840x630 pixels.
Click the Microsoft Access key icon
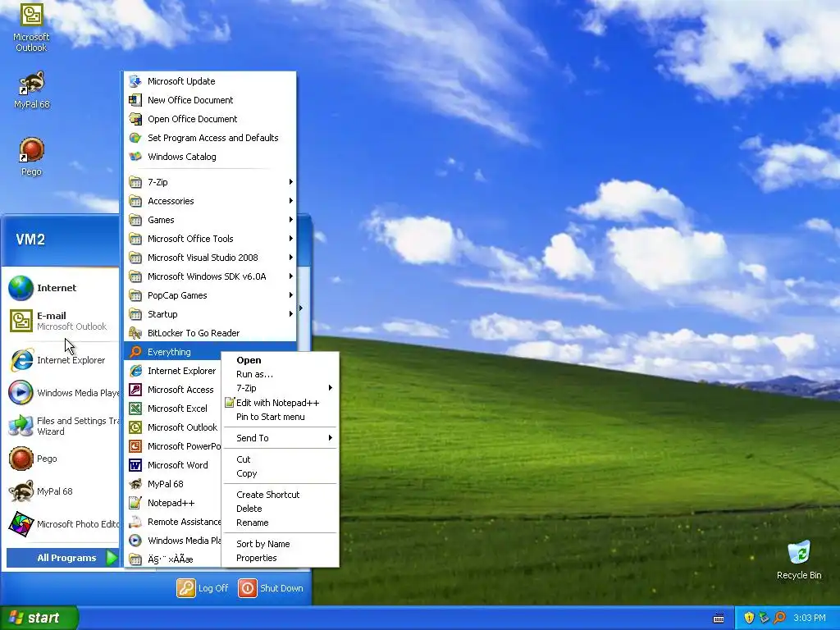click(135, 390)
